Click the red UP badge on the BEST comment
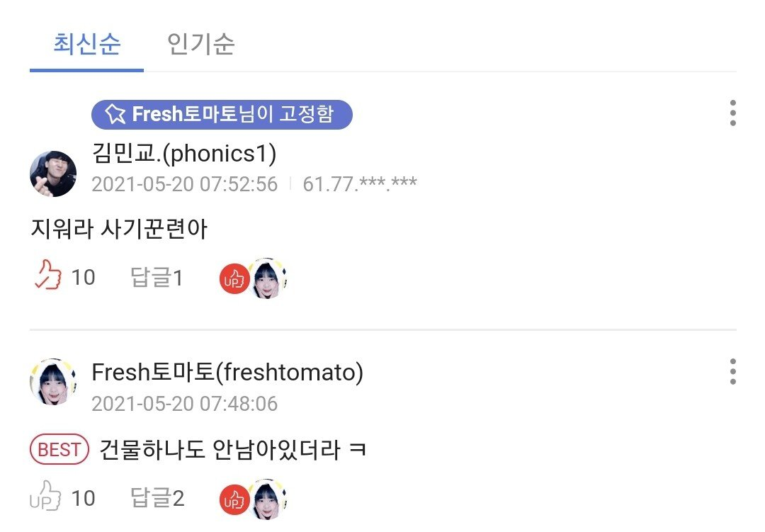Viewport: 765px width, 532px height. (234, 500)
